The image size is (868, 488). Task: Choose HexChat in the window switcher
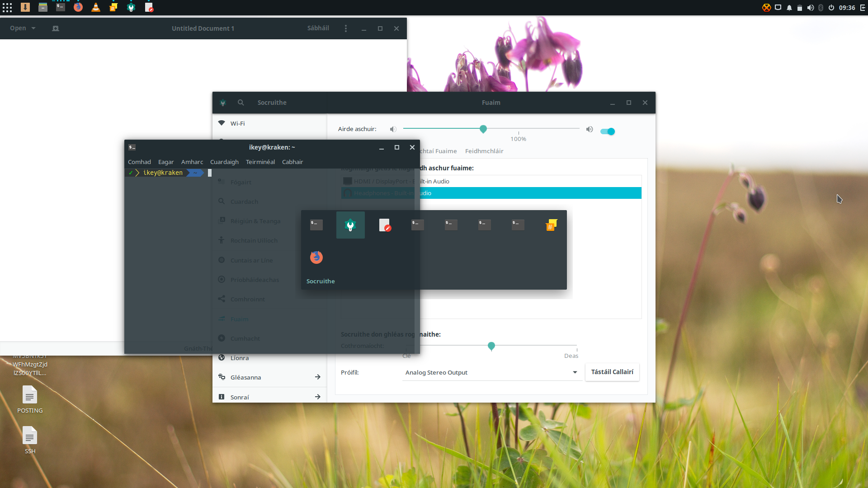pyautogui.click(x=551, y=225)
